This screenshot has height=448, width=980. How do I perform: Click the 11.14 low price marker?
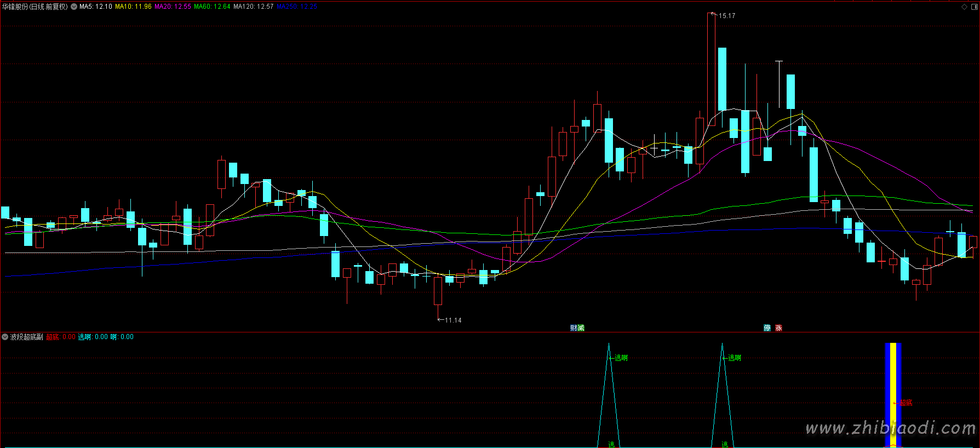pyautogui.click(x=453, y=320)
